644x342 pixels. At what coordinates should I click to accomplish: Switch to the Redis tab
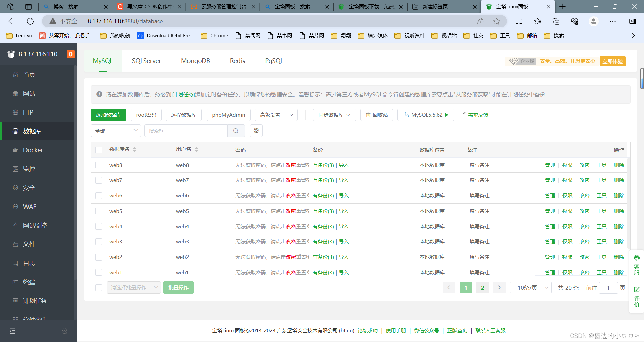237,61
